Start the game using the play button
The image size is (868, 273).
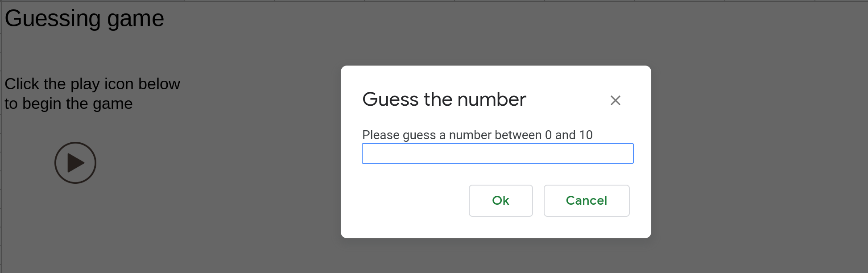(x=75, y=163)
